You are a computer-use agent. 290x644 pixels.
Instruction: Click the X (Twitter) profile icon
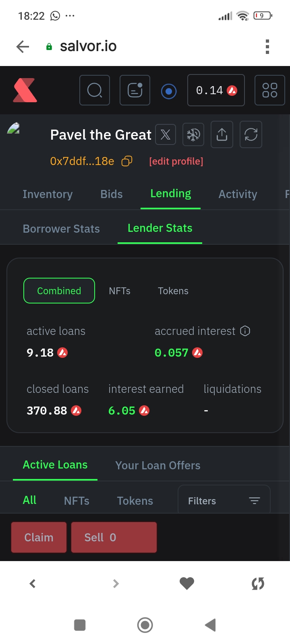[165, 134]
